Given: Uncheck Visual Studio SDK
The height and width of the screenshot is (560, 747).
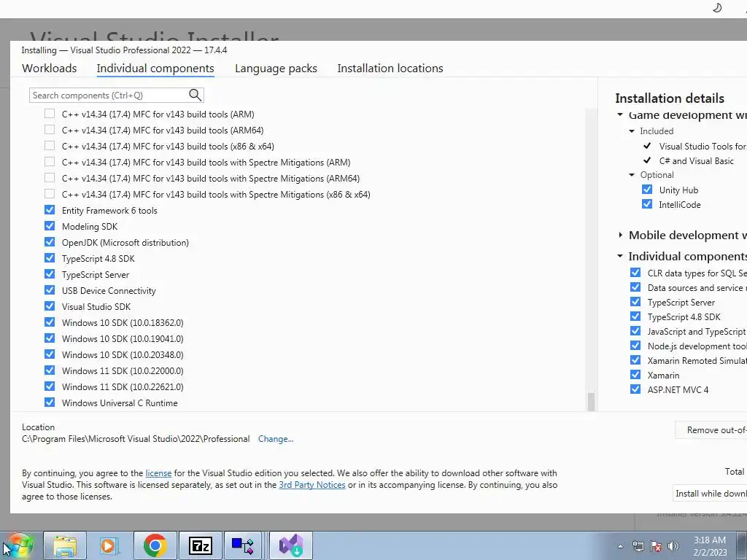Looking at the screenshot, I should click(x=50, y=306).
